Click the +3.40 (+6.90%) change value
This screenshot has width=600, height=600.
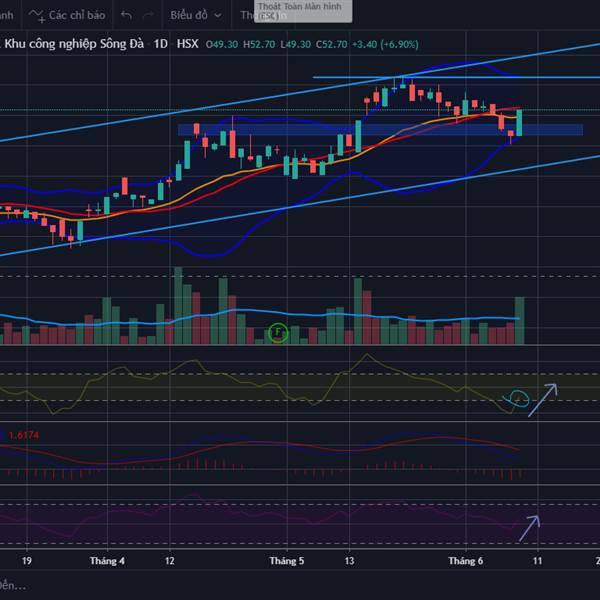tap(385, 44)
